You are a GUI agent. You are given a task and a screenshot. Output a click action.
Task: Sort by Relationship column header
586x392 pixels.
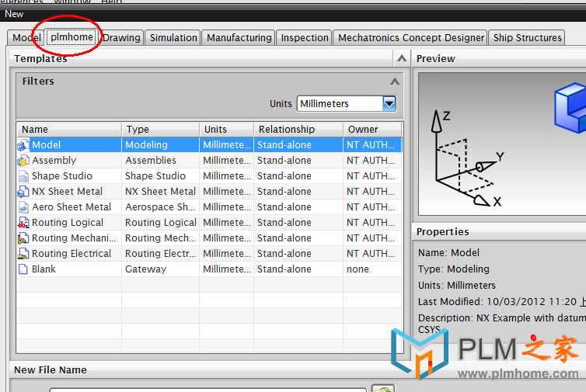298,129
